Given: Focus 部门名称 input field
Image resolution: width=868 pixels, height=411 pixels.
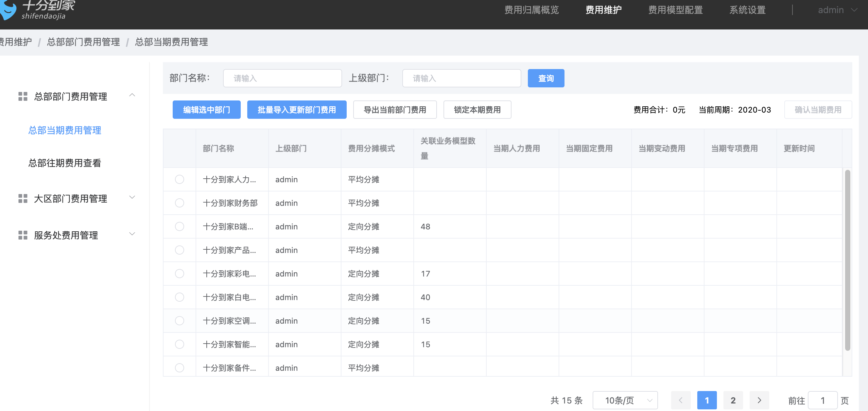Looking at the screenshot, I should click(x=282, y=78).
